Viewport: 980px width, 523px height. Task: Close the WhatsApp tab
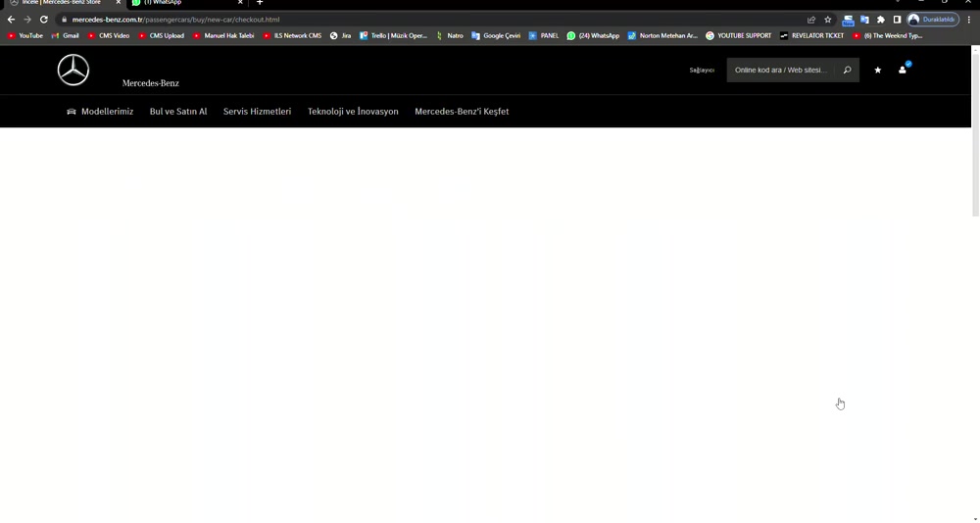point(240,3)
